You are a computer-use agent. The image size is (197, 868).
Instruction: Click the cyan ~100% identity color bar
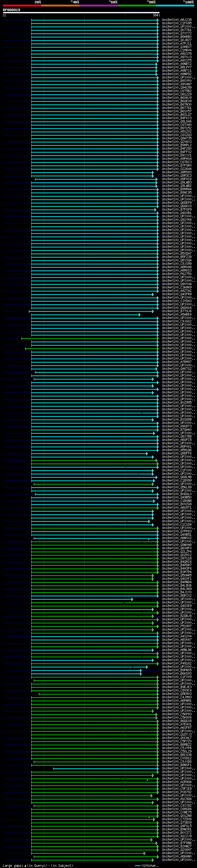(175, 6)
